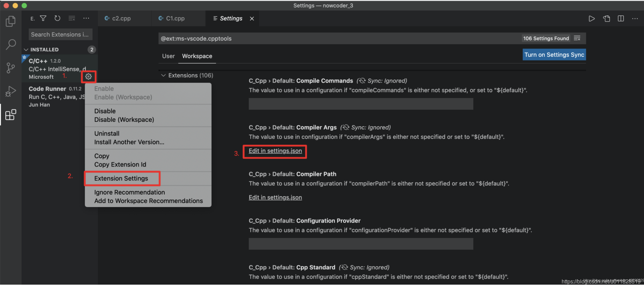Select Copy Extension Id menu item
Image resolution: width=644 pixels, height=288 pixels.
tap(120, 164)
